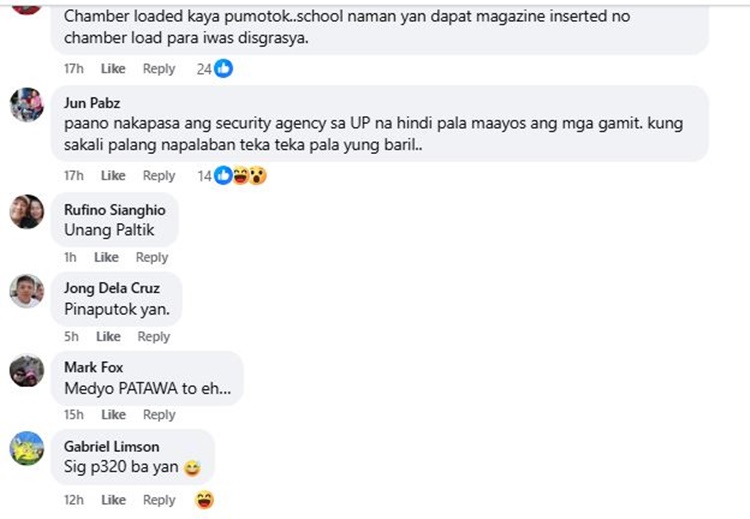This screenshot has height=519, width=750.
Task: Click the wow emoji on Jun Pabz's comment
Action: coord(258,176)
